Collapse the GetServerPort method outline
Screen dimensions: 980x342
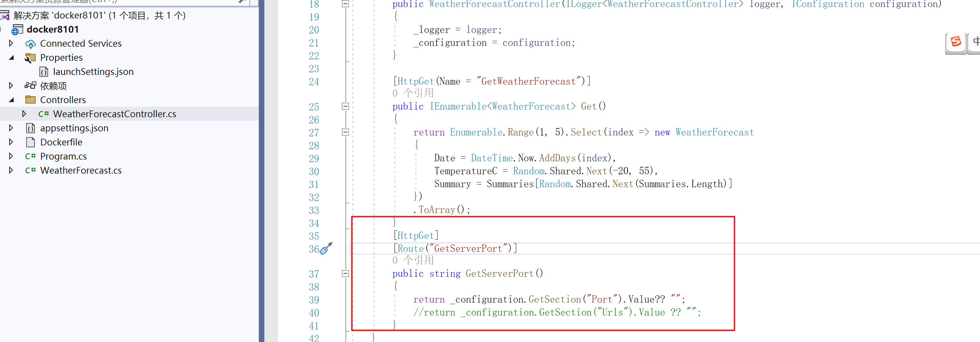click(x=345, y=274)
